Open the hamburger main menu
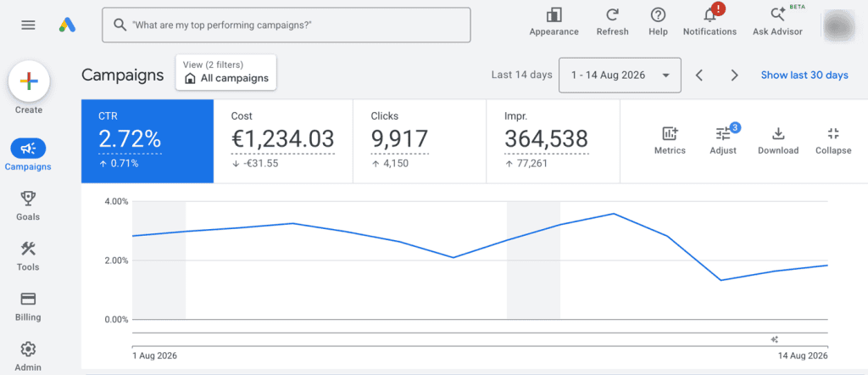This screenshot has width=868, height=375. click(28, 25)
